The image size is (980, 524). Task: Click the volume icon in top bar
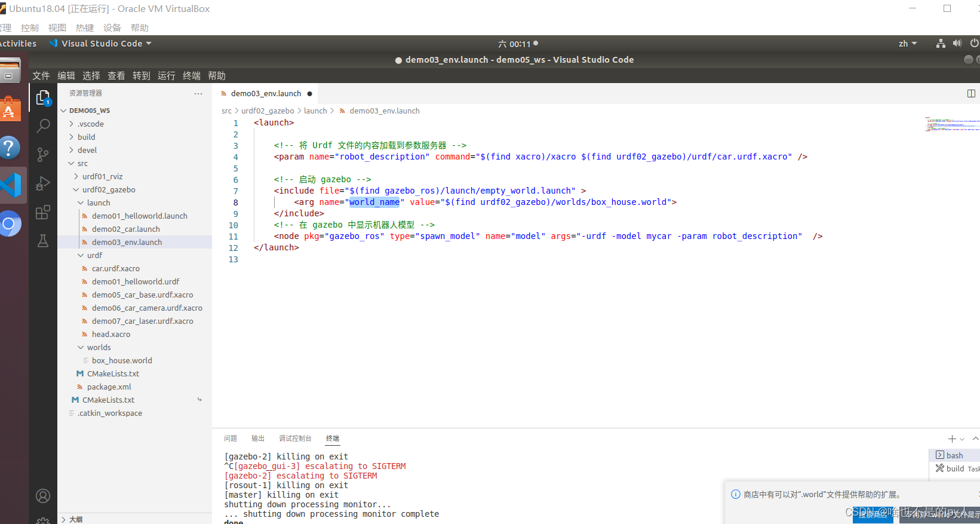coord(957,44)
